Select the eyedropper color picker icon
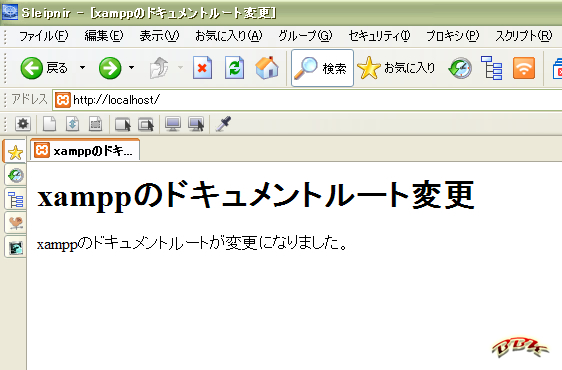Viewport: 562px width, 370px height. pyautogui.click(x=223, y=124)
